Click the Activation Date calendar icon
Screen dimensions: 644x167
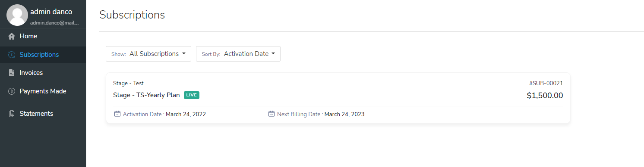[x=117, y=114]
